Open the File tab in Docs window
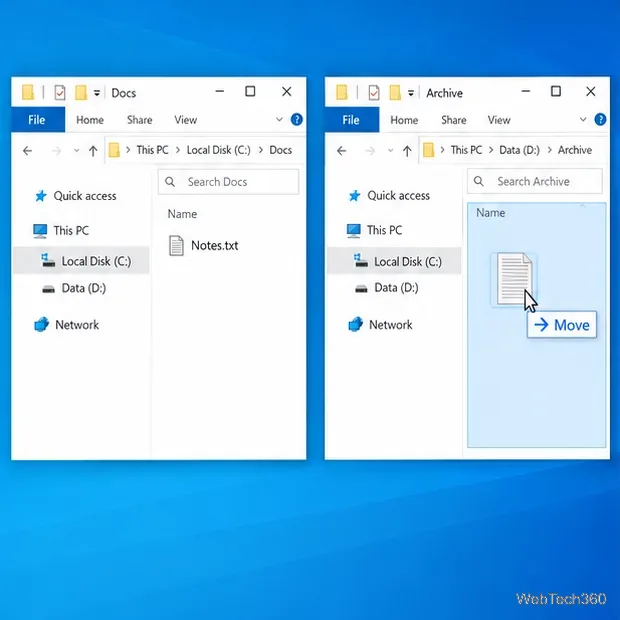This screenshot has width=620, height=620. click(x=38, y=119)
